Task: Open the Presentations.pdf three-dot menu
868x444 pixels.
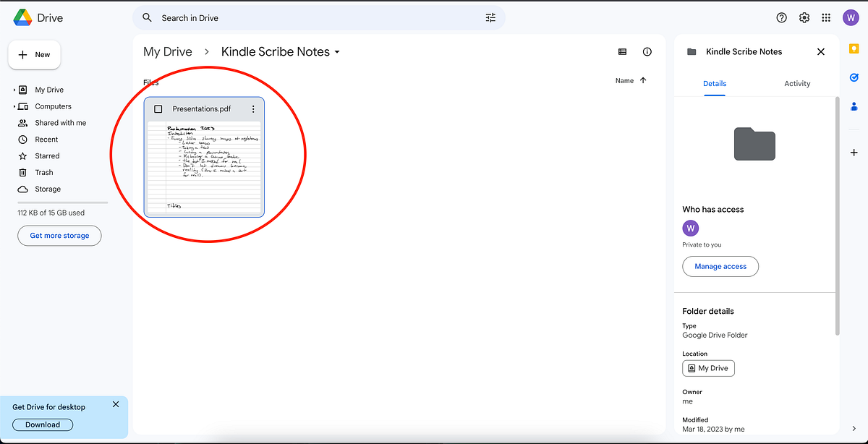Action: click(252, 108)
